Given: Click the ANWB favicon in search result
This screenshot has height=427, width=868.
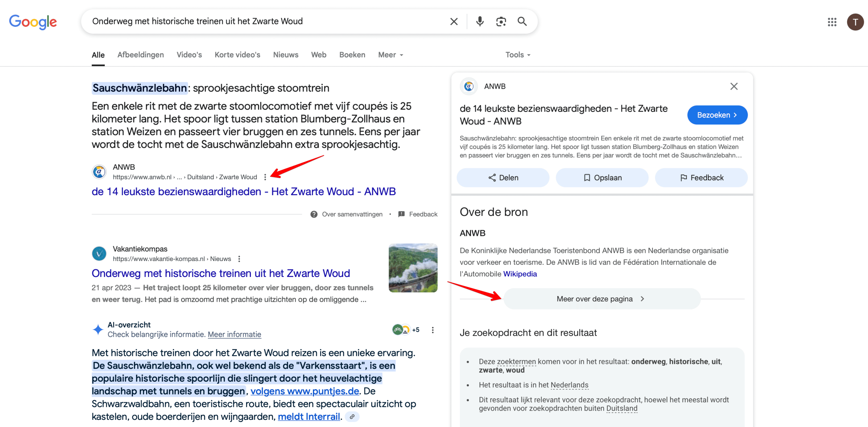Looking at the screenshot, I should [99, 172].
